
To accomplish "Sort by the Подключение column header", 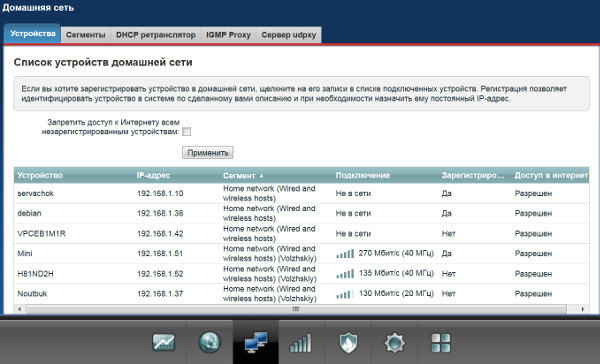I will (362, 175).
